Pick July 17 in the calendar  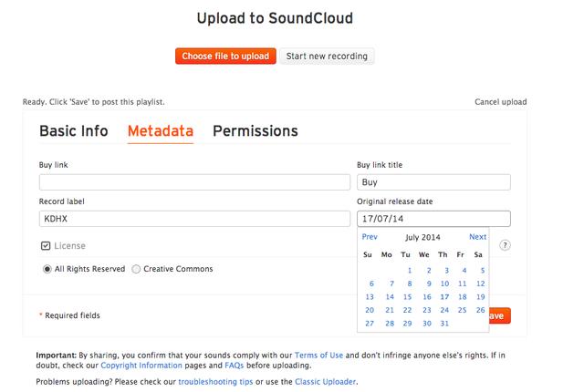[x=444, y=297]
